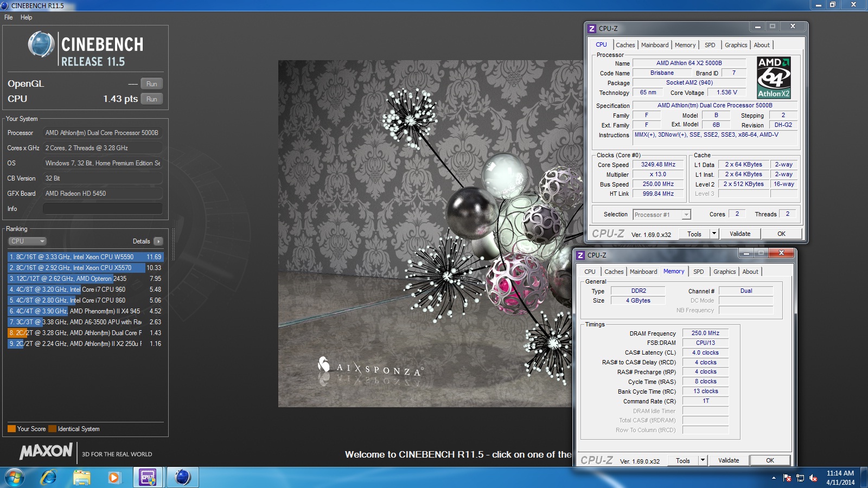Click Tools button in the top CPU-Z window
Image resolution: width=868 pixels, height=488 pixels.
coord(694,234)
